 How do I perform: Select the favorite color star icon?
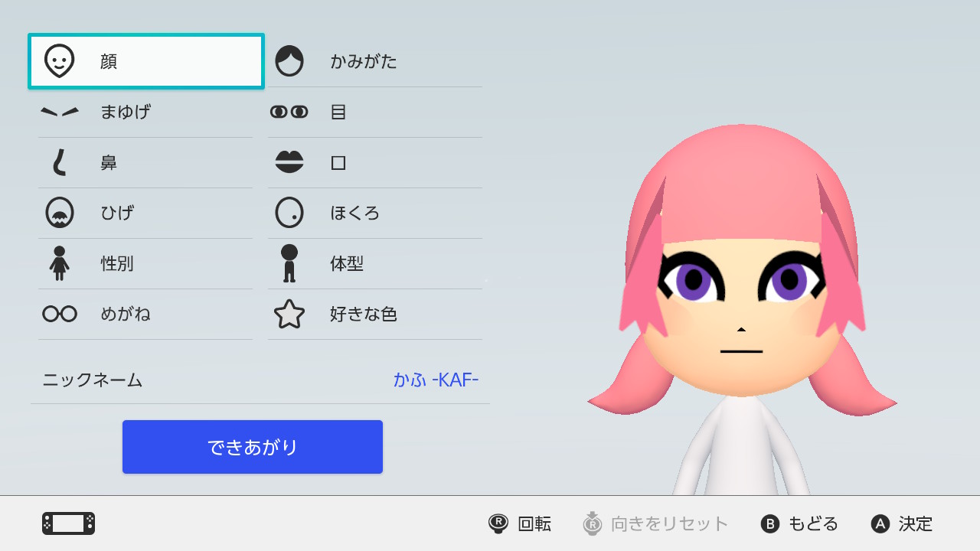click(x=289, y=314)
